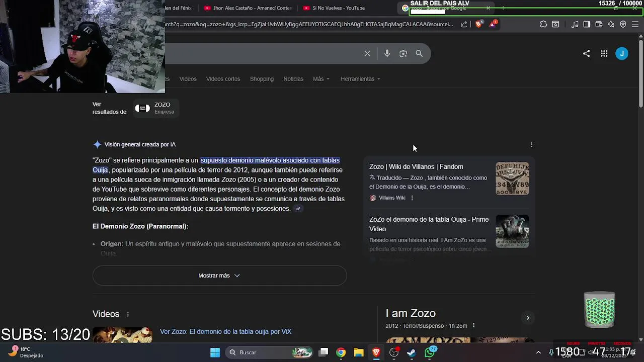Open AI overview three-dot options
The image size is (644, 362).
pyautogui.click(x=531, y=145)
